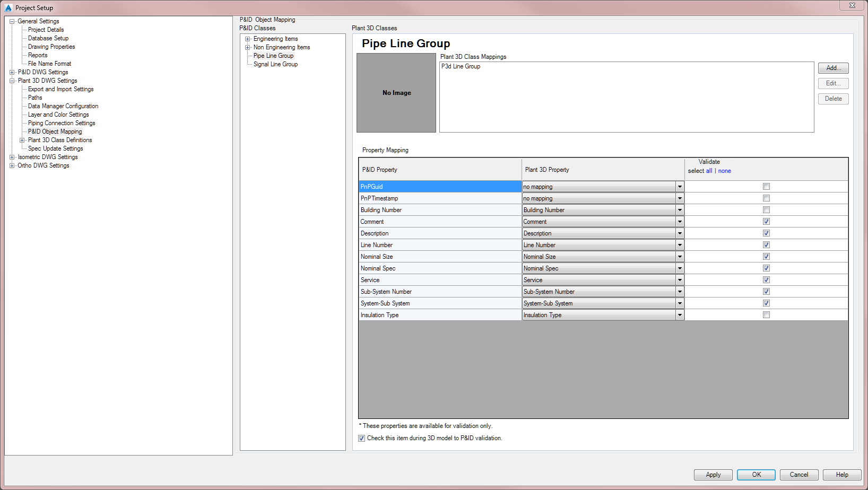The image size is (868, 490).
Task: Select Data Manager Configuration in the settings tree
Action: (x=63, y=106)
